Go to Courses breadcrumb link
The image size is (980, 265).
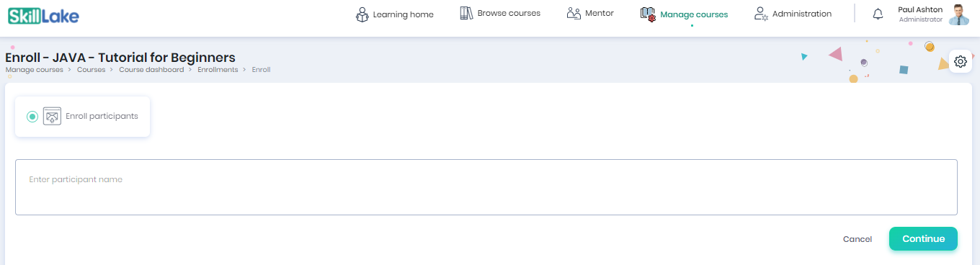(91, 70)
